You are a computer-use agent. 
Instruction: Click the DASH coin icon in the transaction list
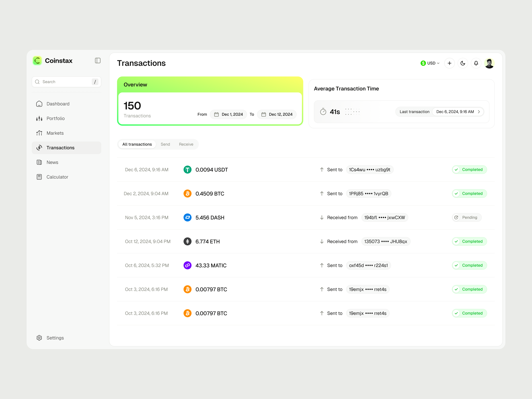pos(187,217)
